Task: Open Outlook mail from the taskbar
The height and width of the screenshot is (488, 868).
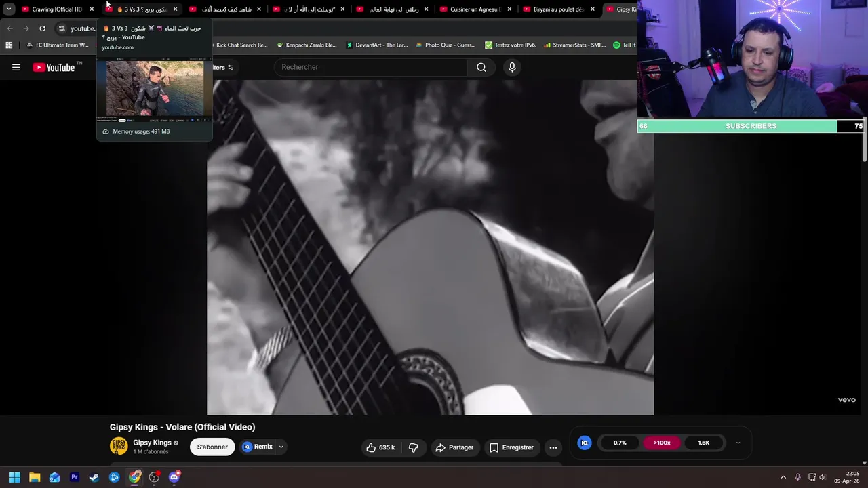Action: (54, 477)
